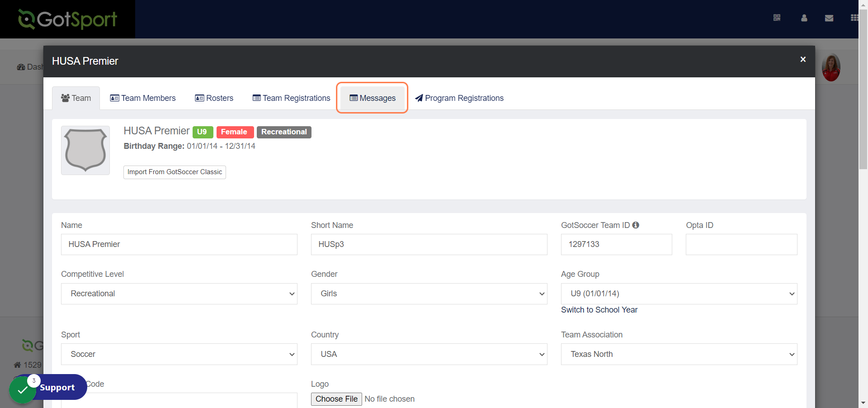Click Import From GotSoccer Classic button
The width and height of the screenshot is (868, 408).
175,172
